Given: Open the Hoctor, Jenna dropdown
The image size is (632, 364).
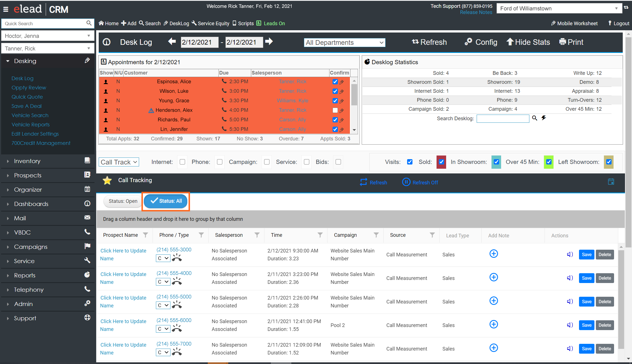Looking at the screenshot, I should pyautogui.click(x=48, y=36).
